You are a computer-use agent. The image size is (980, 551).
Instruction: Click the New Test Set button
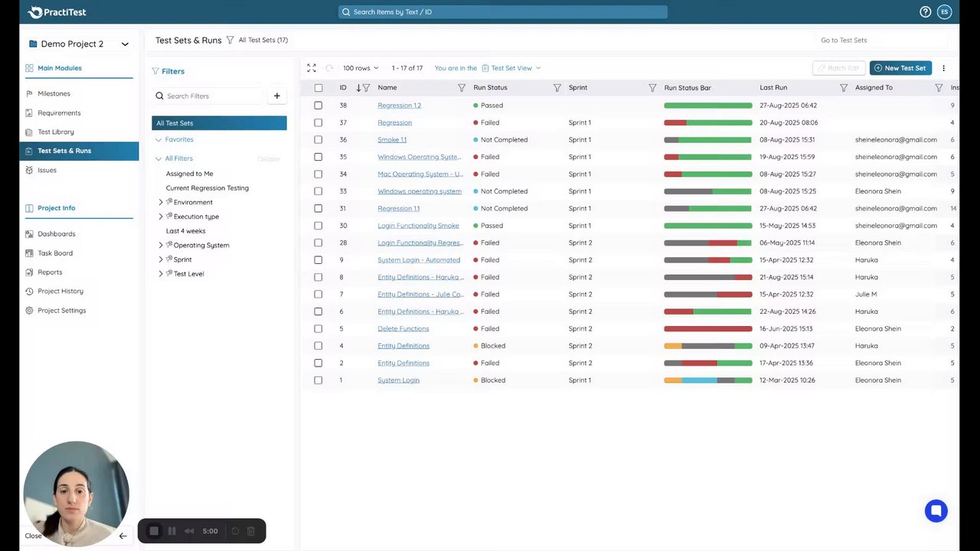pyautogui.click(x=900, y=68)
